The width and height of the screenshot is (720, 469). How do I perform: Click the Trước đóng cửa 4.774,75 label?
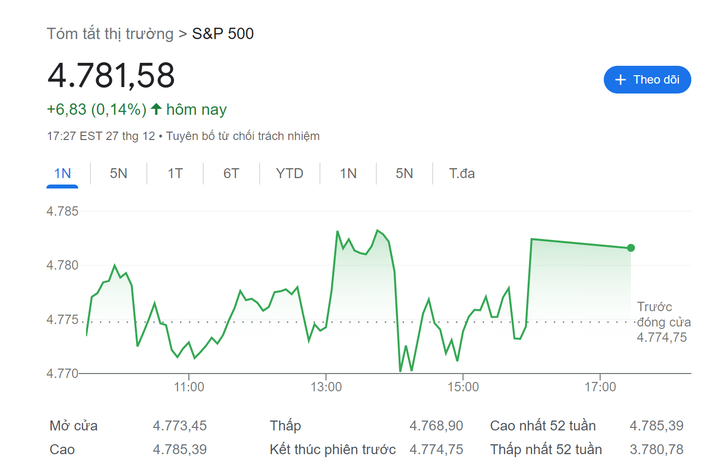click(664, 322)
